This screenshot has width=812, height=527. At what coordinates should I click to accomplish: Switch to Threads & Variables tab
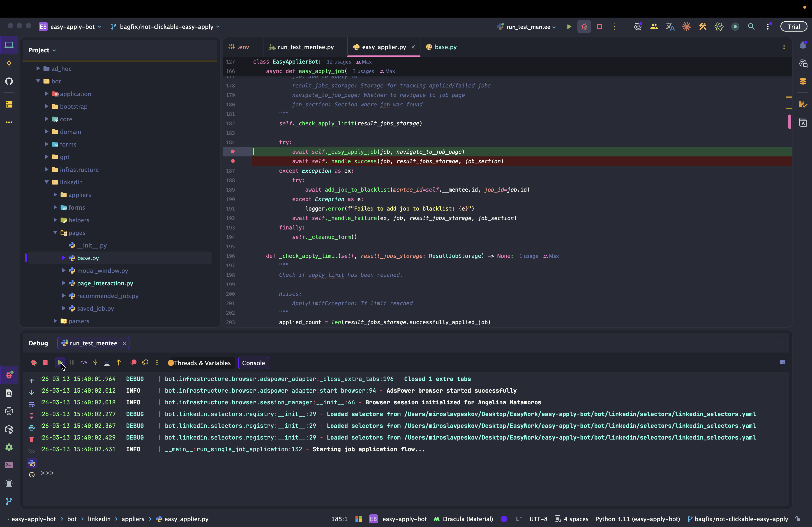(200, 363)
